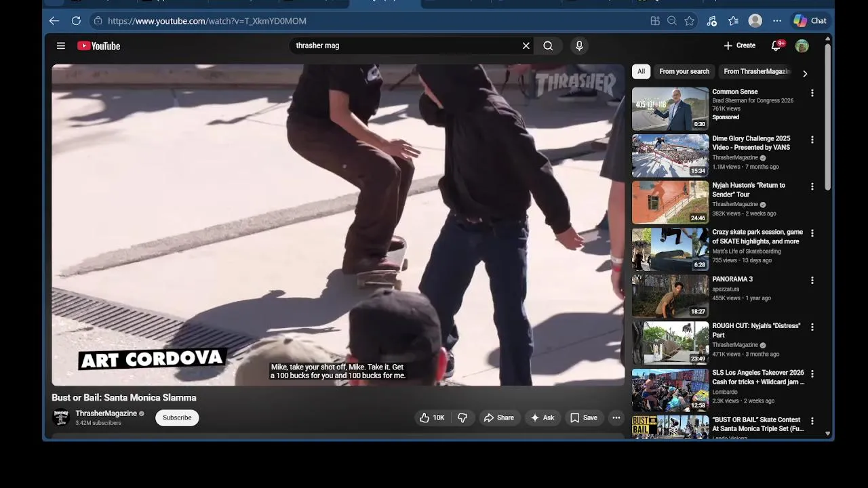Open Nyjah Huston's Return to Sender title
The width and height of the screenshot is (868, 488).
tap(749, 190)
